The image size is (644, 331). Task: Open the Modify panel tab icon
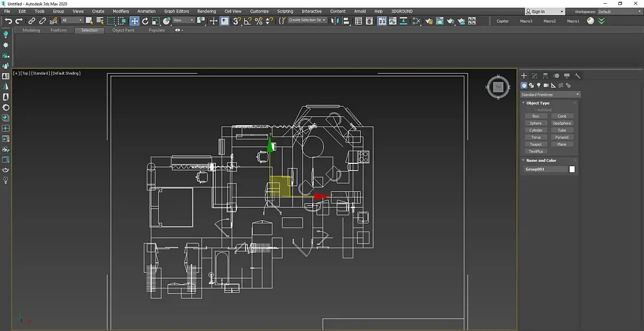[x=534, y=76]
